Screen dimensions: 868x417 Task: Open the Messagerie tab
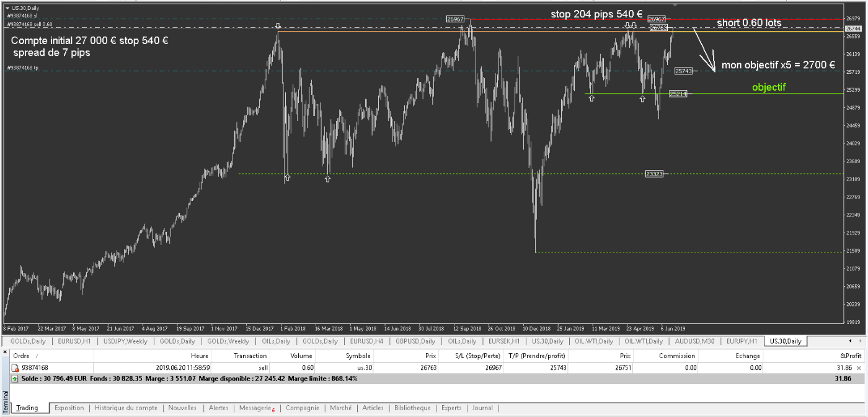pos(257,408)
